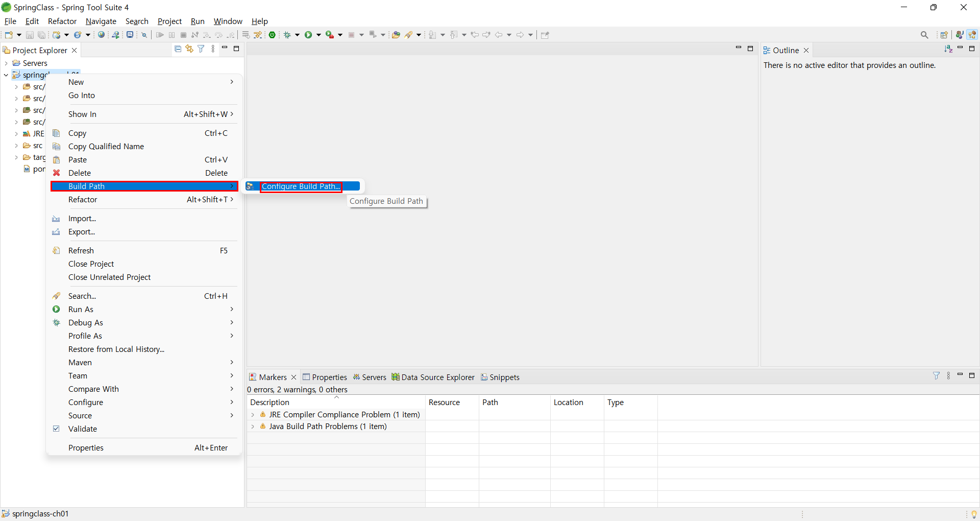This screenshot has width=980, height=521.
Task: Click the Terminate square icon
Action: (183, 35)
